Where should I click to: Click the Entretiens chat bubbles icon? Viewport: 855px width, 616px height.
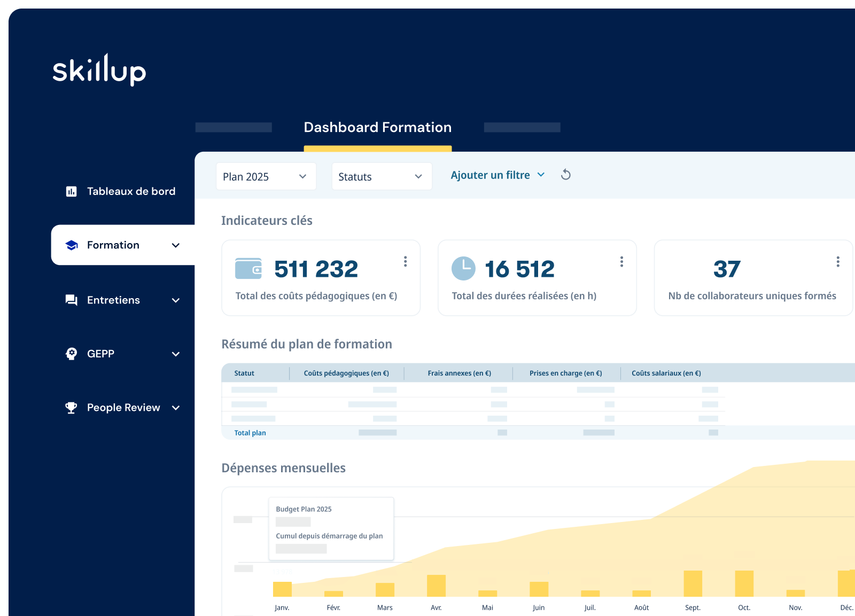(x=71, y=300)
